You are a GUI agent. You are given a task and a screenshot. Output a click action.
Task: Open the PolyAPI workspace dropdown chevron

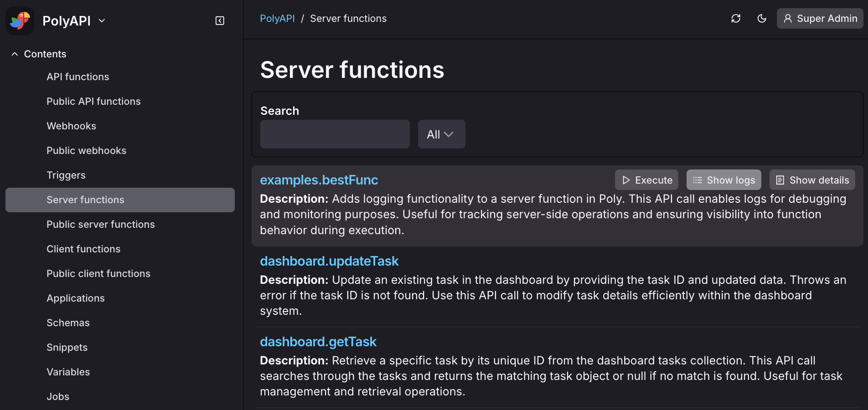pyautogui.click(x=102, y=20)
